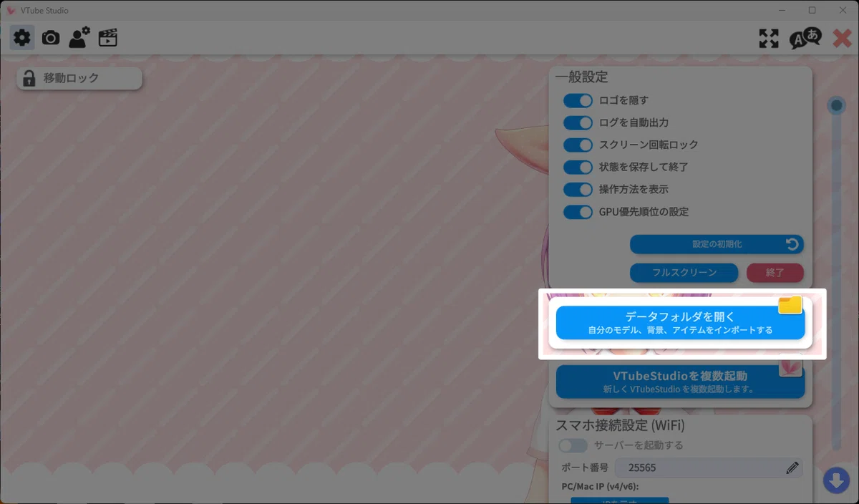Open the VTS model settings tab

[79, 37]
